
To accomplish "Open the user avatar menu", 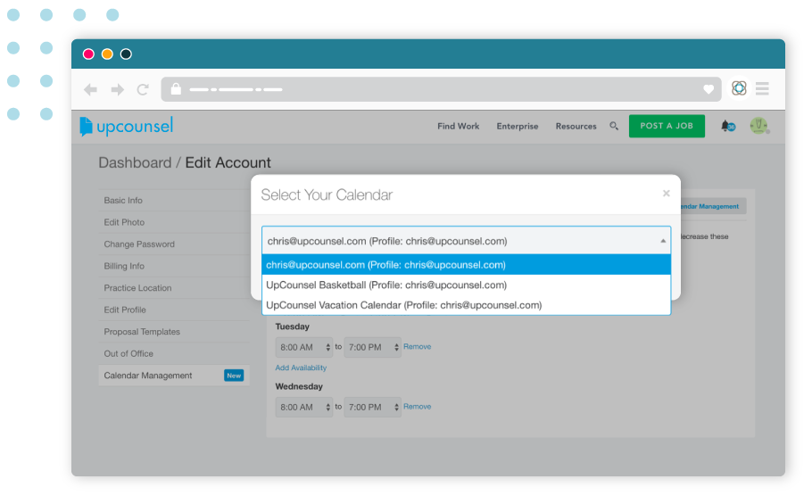I will tap(759, 126).
